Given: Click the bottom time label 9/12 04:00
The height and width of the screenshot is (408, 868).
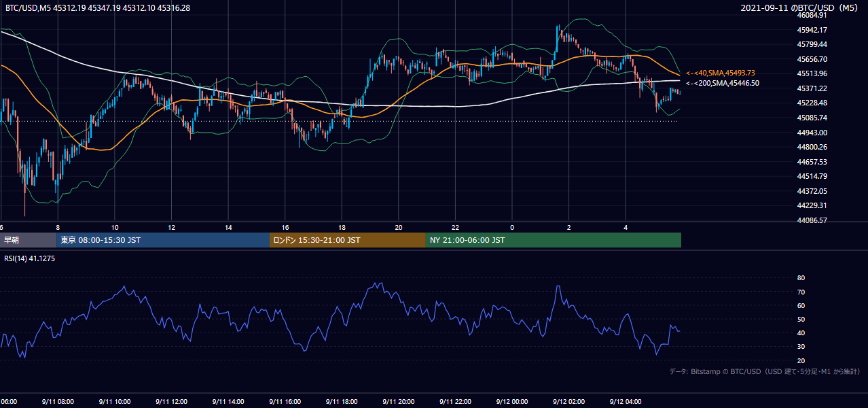Looking at the screenshot, I should pos(626,402).
